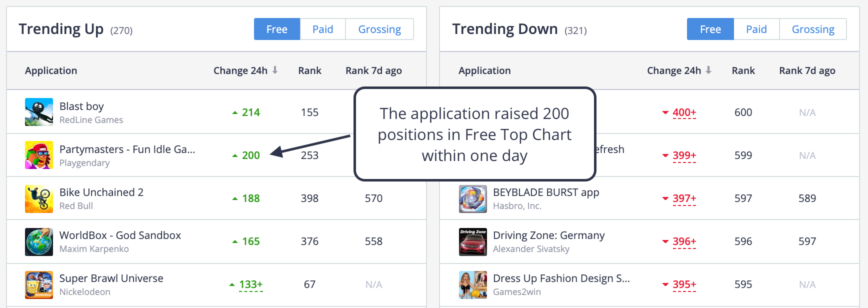Sort Trending Up by Change 24h arrow

[x=275, y=70]
